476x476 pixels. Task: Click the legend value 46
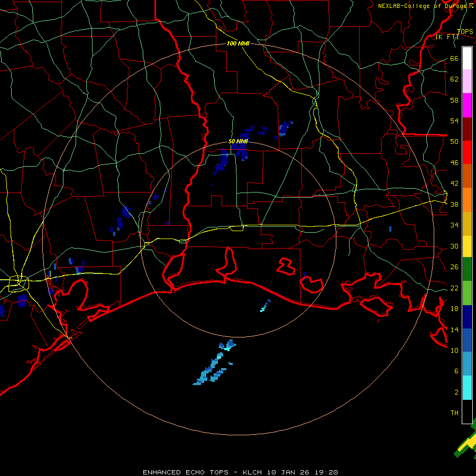454,162
